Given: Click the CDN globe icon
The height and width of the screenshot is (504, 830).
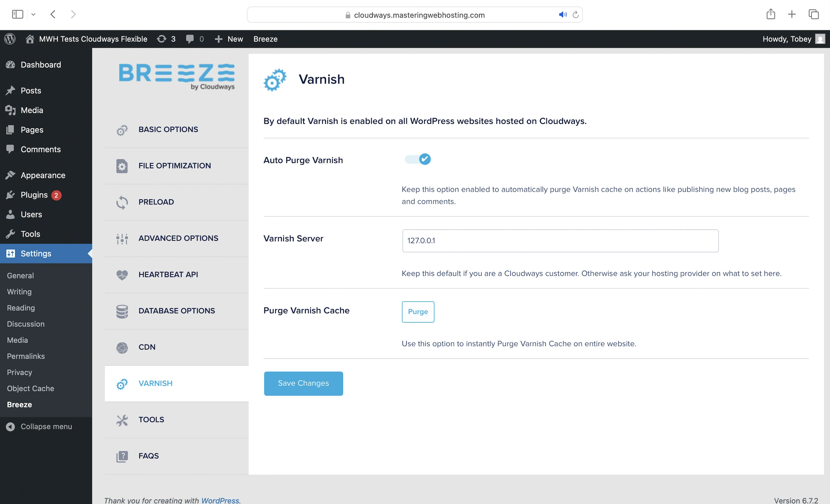Looking at the screenshot, I should 122,348.
